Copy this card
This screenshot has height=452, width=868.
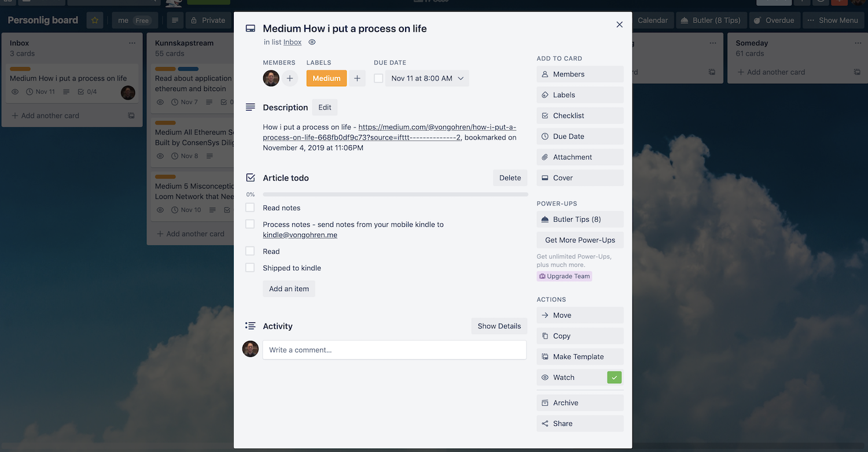(580, 336)
